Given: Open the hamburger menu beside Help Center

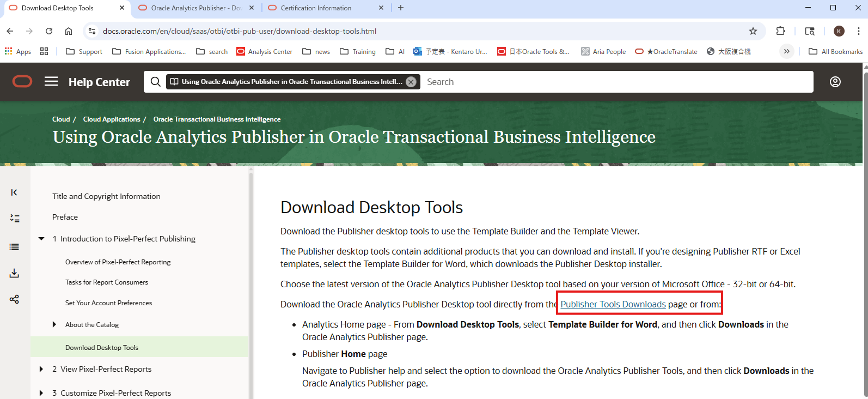Looking at the screenshot, I should [51, 82].
